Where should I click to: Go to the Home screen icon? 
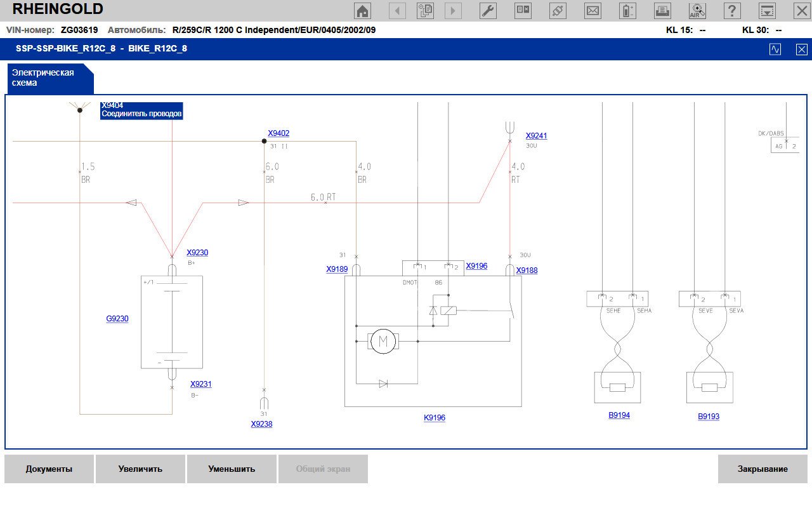362,11
